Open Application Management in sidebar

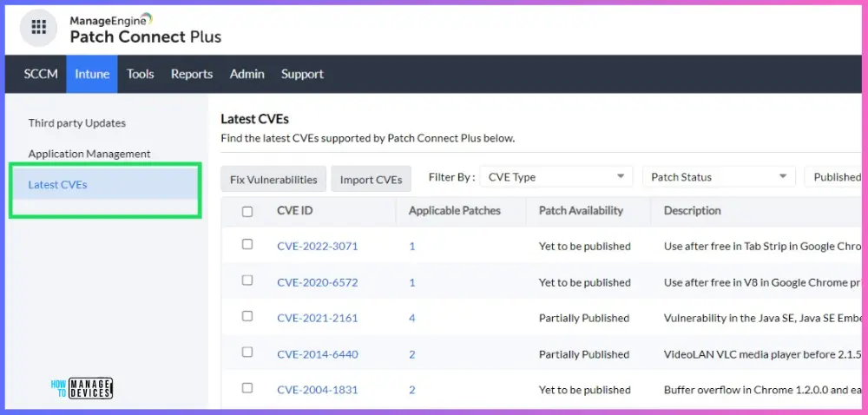(89, 154)
